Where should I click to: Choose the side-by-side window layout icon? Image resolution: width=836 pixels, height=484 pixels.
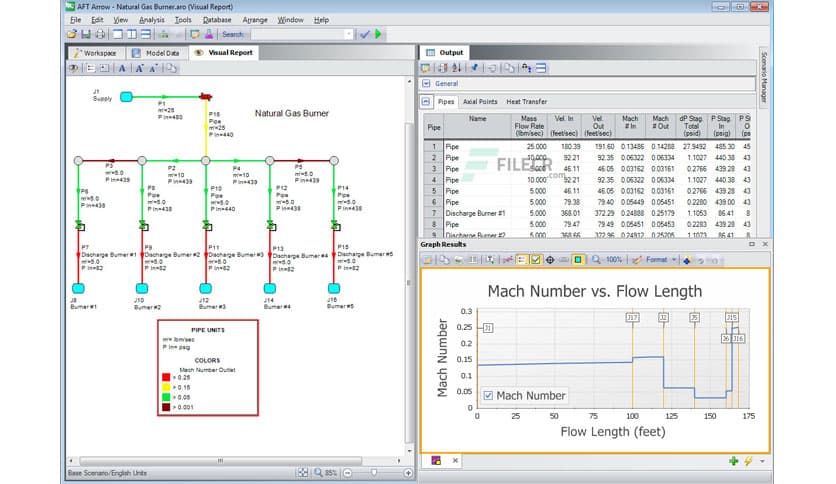pos(131,34)
